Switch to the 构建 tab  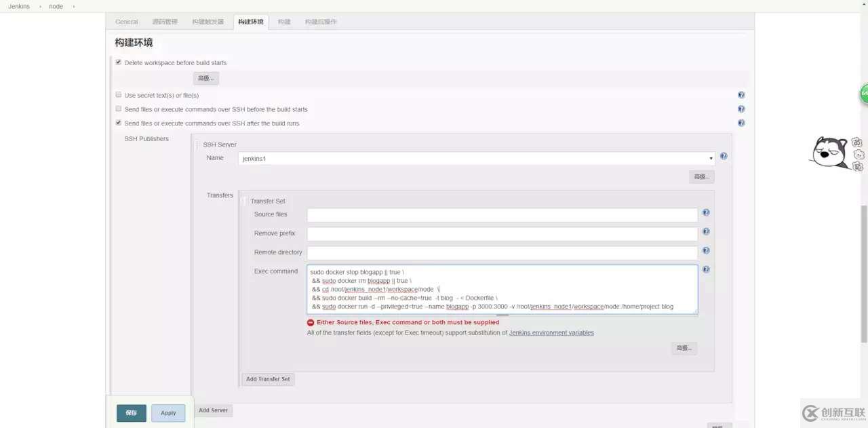click(284, 22)
